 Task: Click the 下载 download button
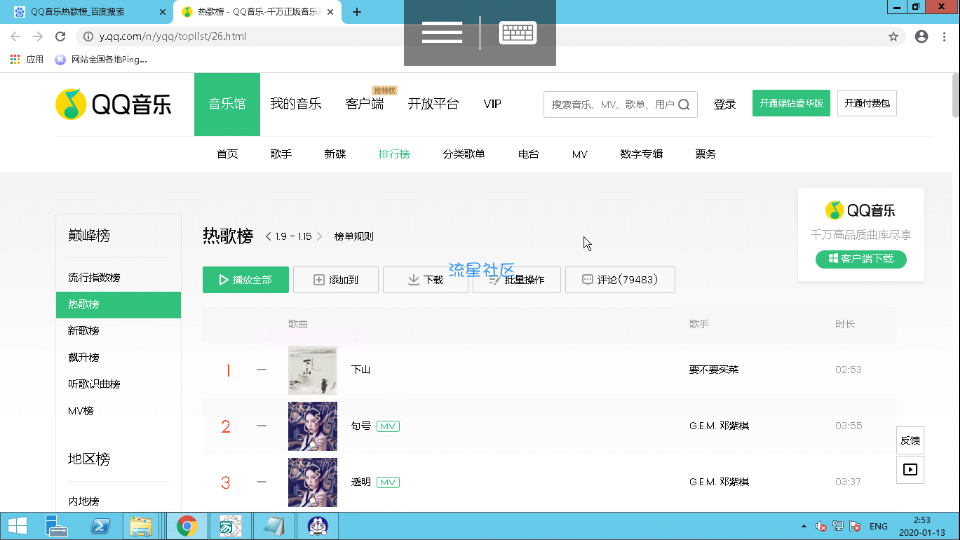coord(426,280)
